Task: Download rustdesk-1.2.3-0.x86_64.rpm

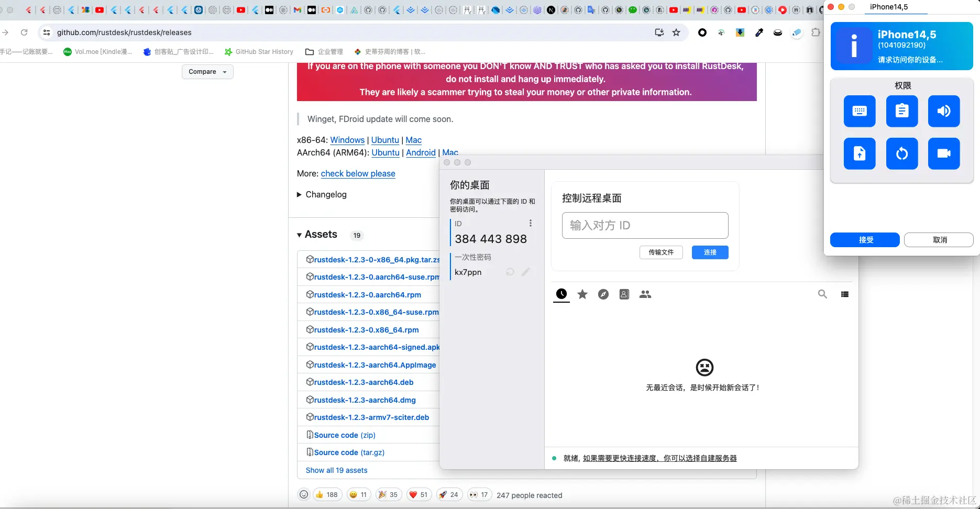Action: pos(366,330)
